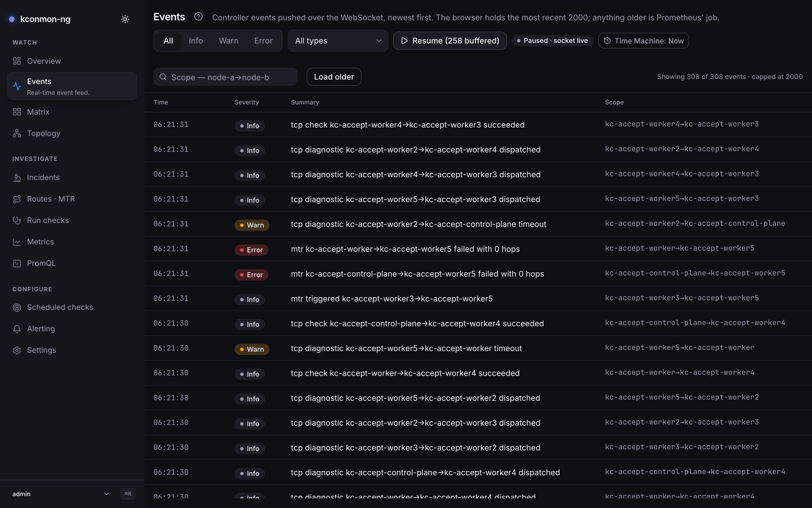Click the Metrics chart icon
Viewport: 812px width, 508px height.
click(17, 242)
